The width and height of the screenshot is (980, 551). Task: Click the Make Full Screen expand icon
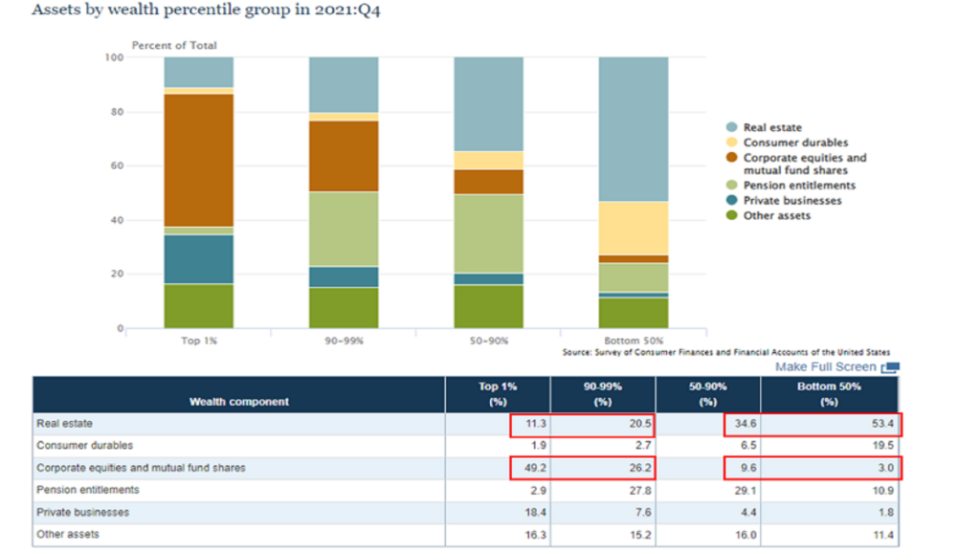click(x=890, y=367)
